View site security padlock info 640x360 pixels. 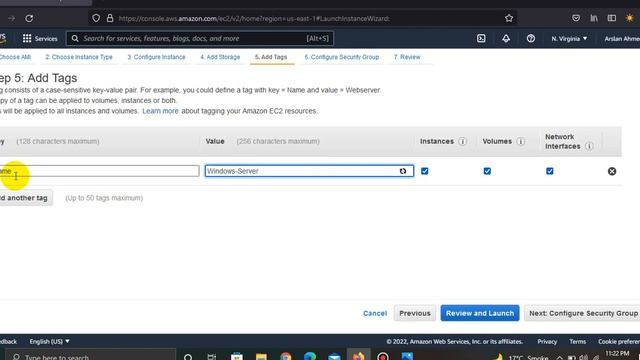[x=110, y=18]
